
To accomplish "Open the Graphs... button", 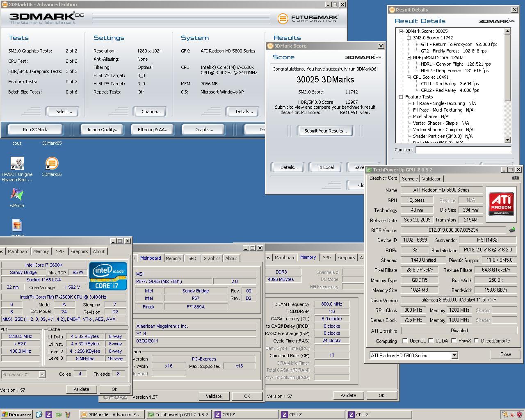I will pos(204,130).
